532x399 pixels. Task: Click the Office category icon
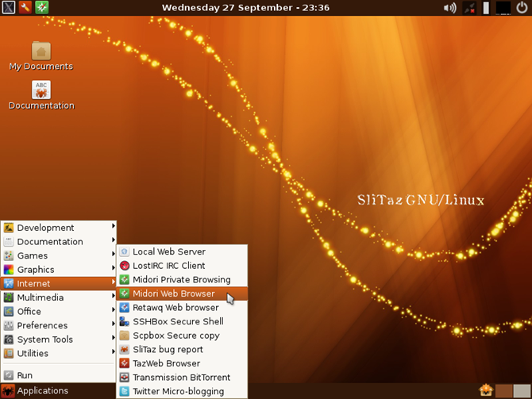coord(9,311)
